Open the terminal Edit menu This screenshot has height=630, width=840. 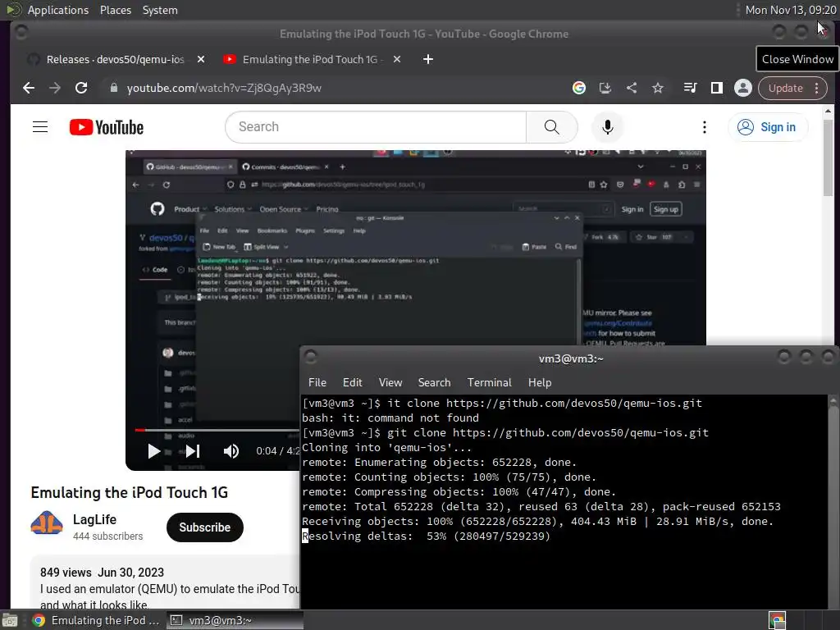353,382
